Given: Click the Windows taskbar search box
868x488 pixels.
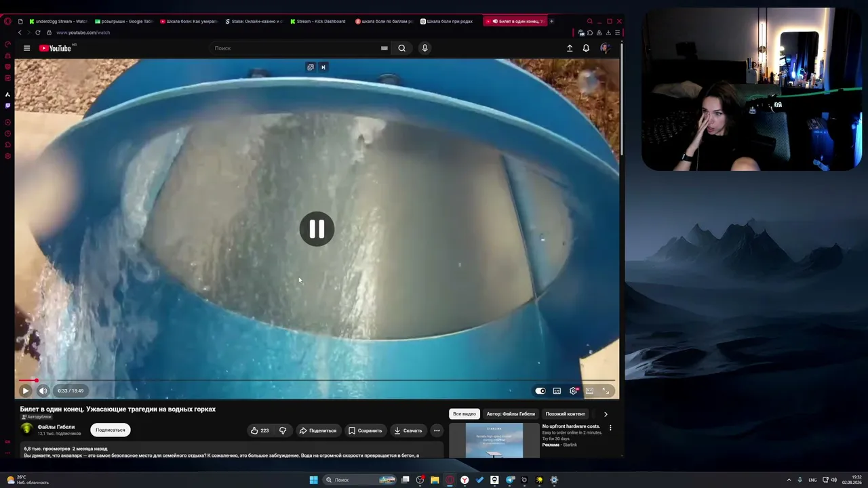Looking at the screenshot, I should pyautogui.click(x=359, y=480).
